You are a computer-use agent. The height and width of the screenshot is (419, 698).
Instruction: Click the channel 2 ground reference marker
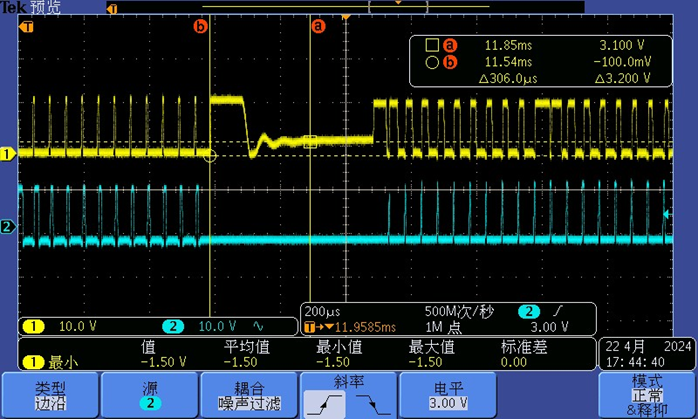pyautogui.click(x=6, y=227)
